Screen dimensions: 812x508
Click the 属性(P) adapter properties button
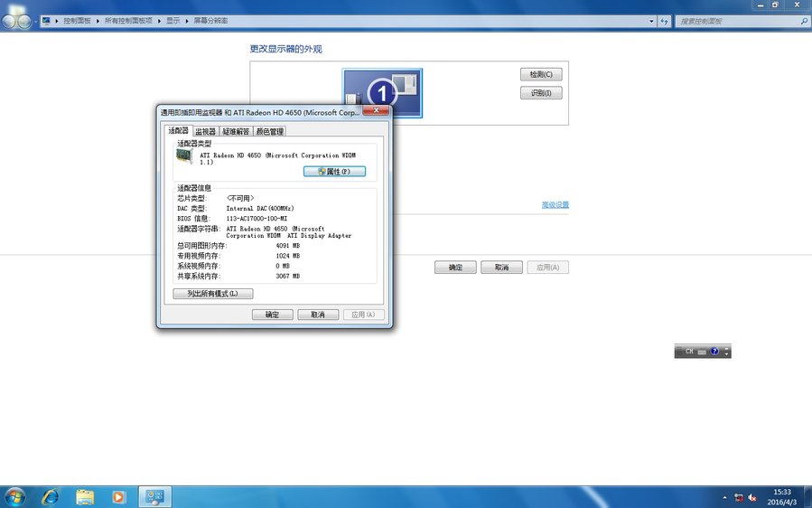coord(334,171)
